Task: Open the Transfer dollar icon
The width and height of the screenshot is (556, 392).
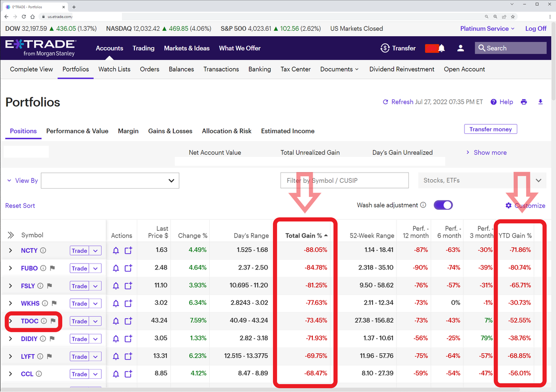Action: [x=385, y=48]
